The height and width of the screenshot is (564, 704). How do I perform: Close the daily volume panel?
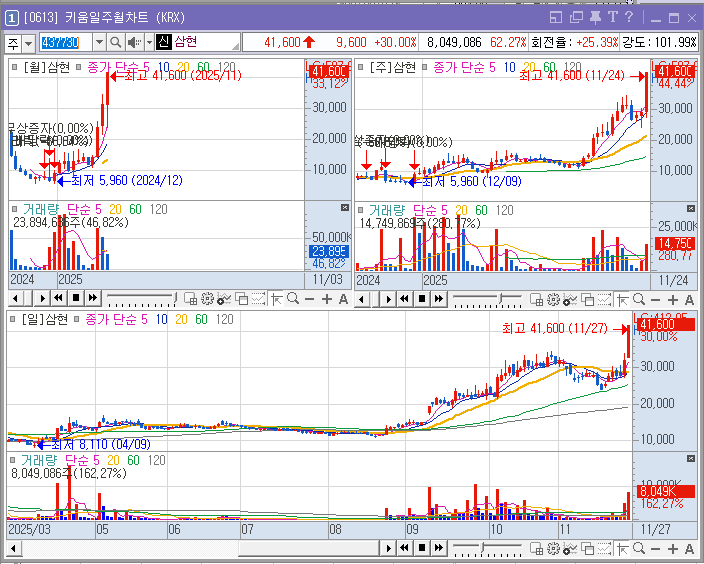click(691, 458)
